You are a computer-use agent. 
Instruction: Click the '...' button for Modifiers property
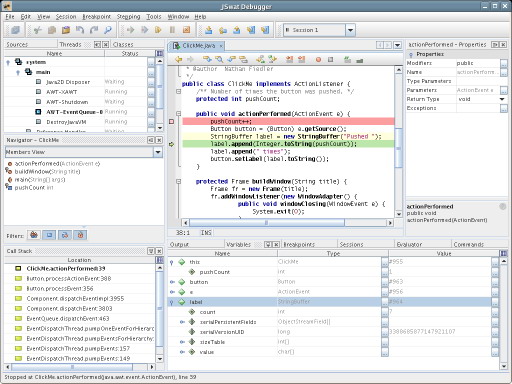tap(504, 63)
